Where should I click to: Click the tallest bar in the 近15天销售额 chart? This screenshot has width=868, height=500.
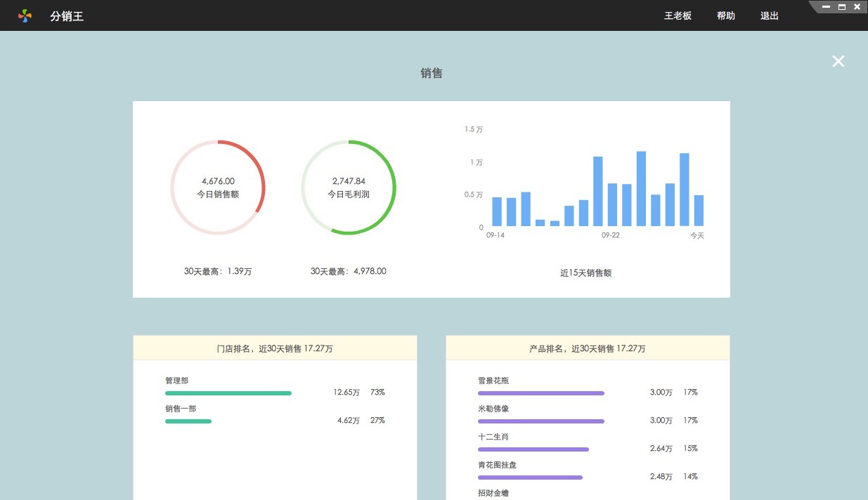(641, 188)
